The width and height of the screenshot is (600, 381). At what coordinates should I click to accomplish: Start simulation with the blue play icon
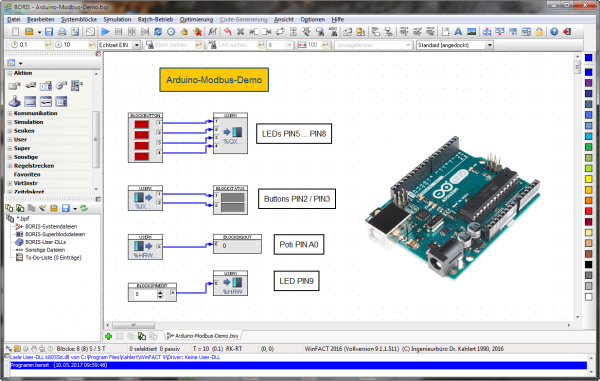[x=105, y=32]
